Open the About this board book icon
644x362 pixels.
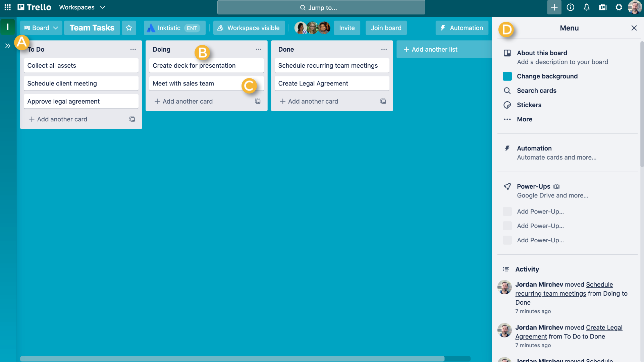point(507,53)
